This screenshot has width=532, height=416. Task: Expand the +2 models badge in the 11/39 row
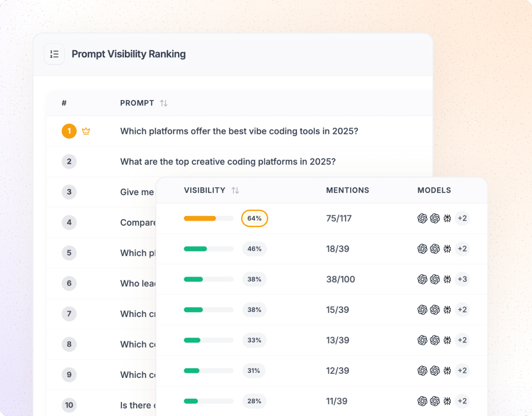click(462, 401)
